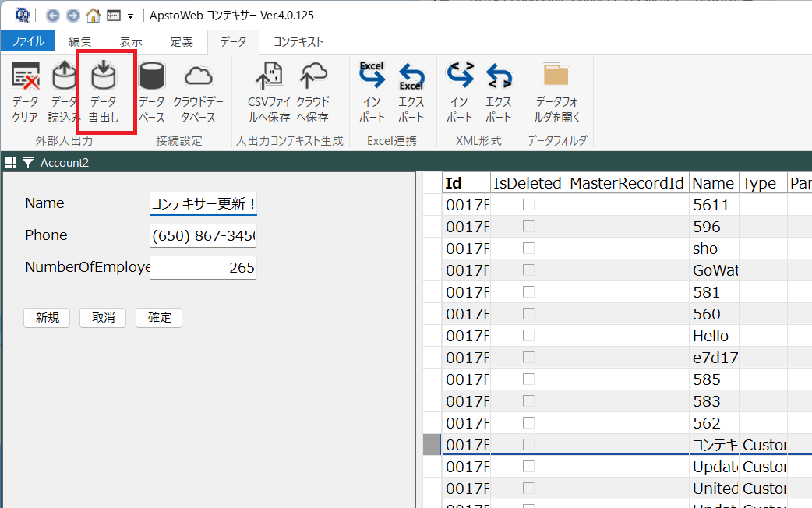Click the Account2 panel title
Image resolution: width=812 pixels, height=508 pixels.
coord(65,163)
